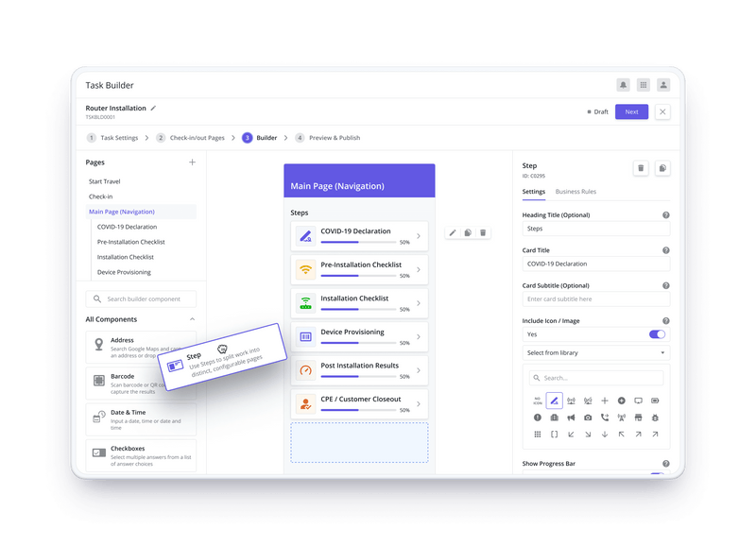Pick the phone call icon from library

tap(605, 418)
